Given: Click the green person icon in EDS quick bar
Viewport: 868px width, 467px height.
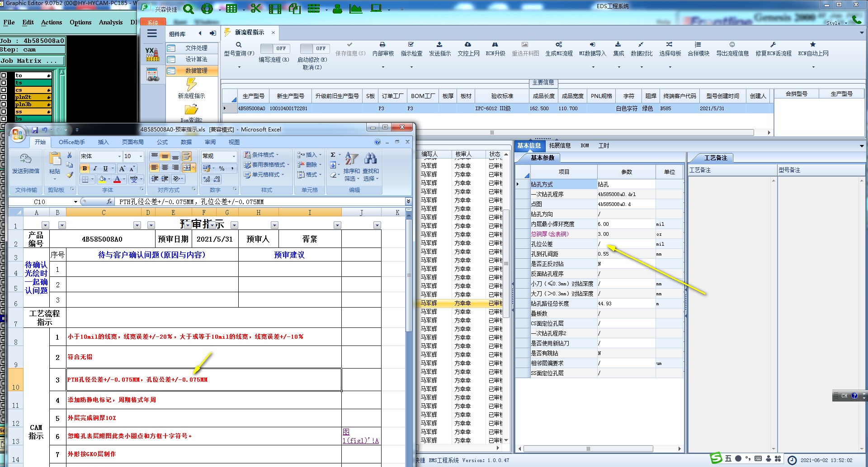Looking at the screenshot, I should (x=337, y=9).
